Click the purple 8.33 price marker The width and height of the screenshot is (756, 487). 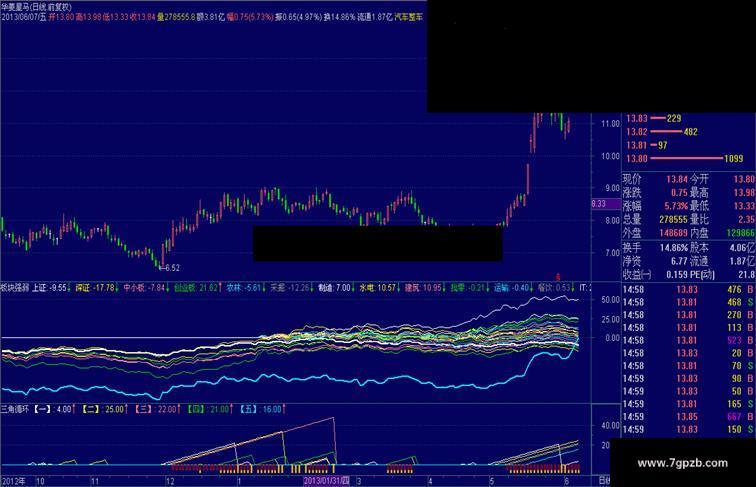pos(605,203)
